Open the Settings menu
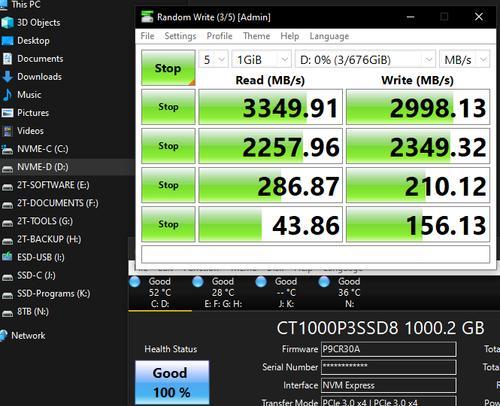The height and width of the screenshot is (406, 500). point(180,36)
